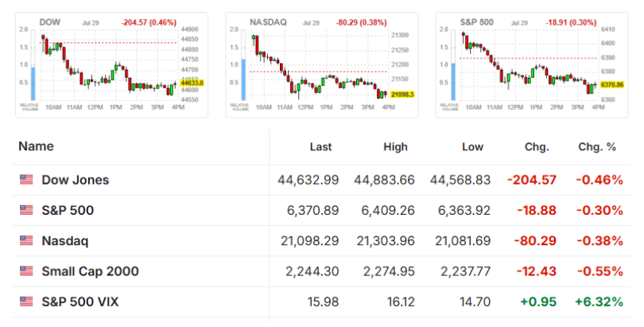
Task: Click the highlighted 21098.3 price tag on NASDAQ chart
Action: pos(402,95)
